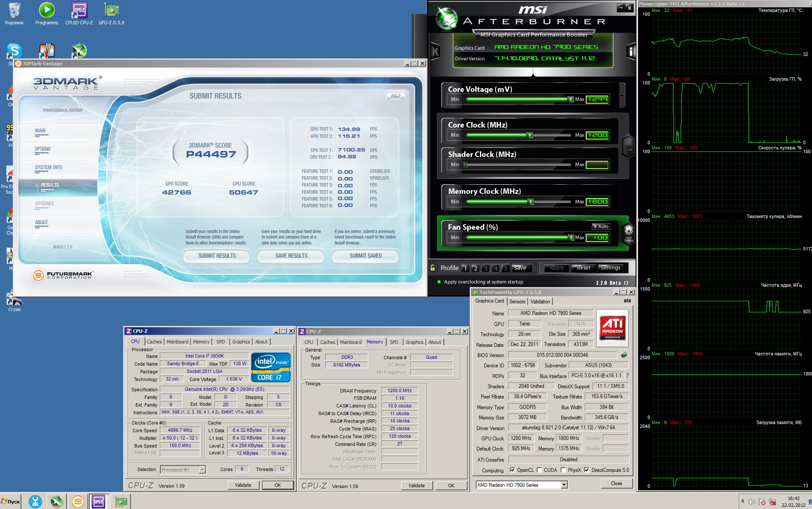
Task: Open the Mainboard tab in the left CPU-Z window
Action: [177, 342]
